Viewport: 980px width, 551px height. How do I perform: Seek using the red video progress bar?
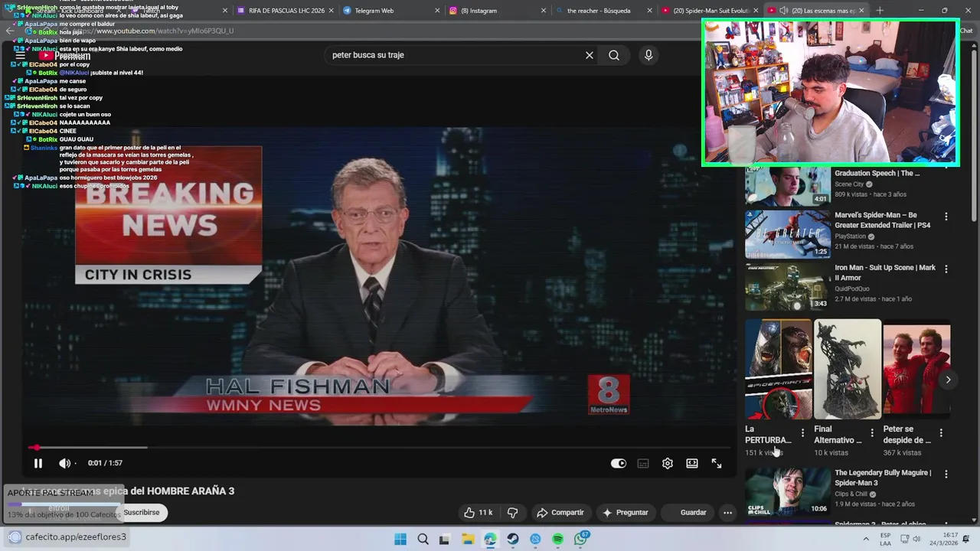[379, 448]
